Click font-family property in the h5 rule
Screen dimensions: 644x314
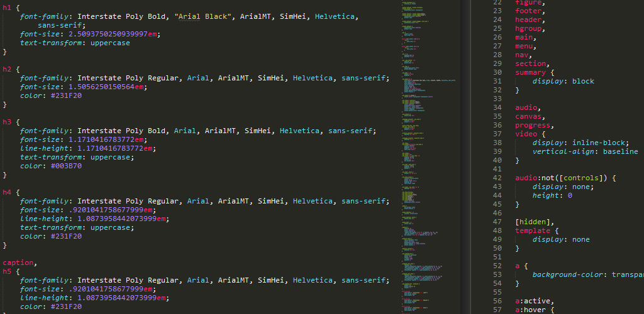tap(45, 280)
